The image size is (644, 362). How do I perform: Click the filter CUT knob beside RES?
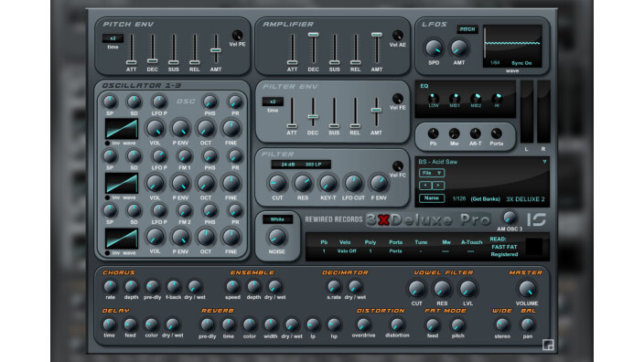coord(277,183)
